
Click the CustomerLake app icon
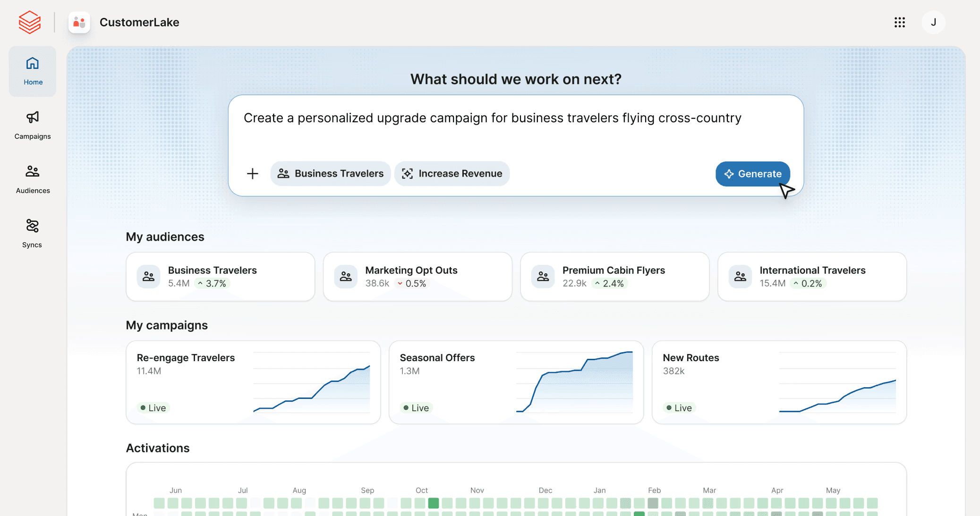click(x=79, y=22)
